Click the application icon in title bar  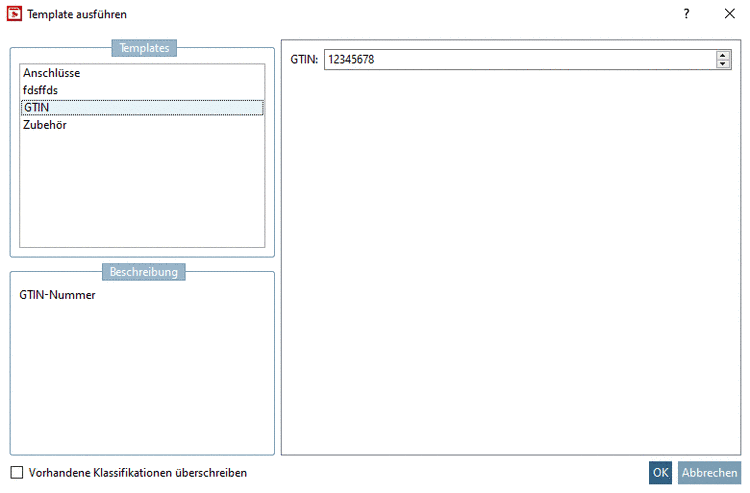click(14, 14)
